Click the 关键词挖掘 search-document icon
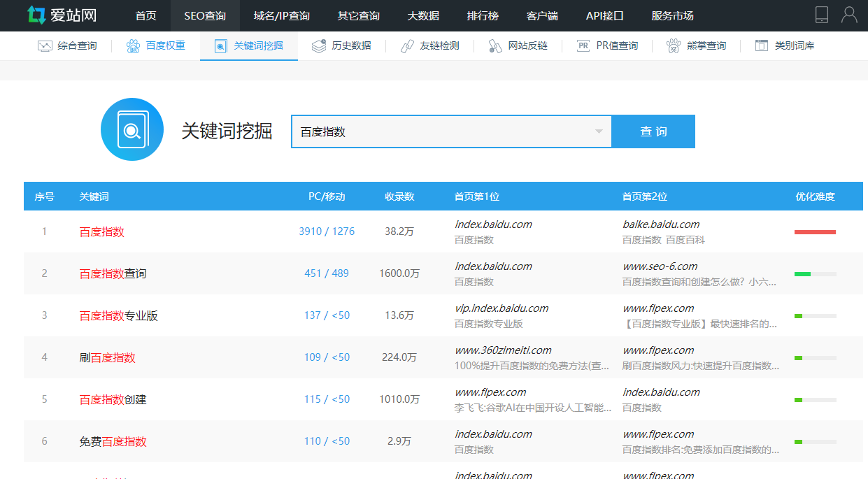This screenshot has height=479, width=868. point(221,46)
